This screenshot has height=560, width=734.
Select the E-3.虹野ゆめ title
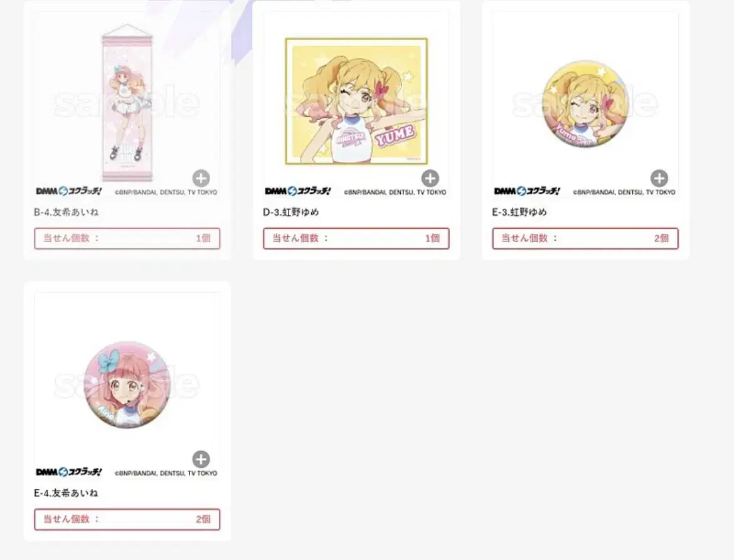click(519, 212)
